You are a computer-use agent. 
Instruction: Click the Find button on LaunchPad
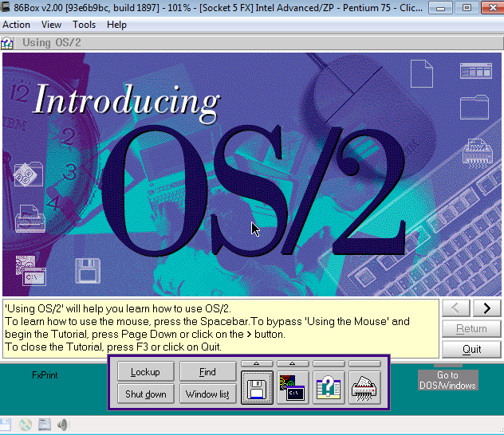point(207,372)
